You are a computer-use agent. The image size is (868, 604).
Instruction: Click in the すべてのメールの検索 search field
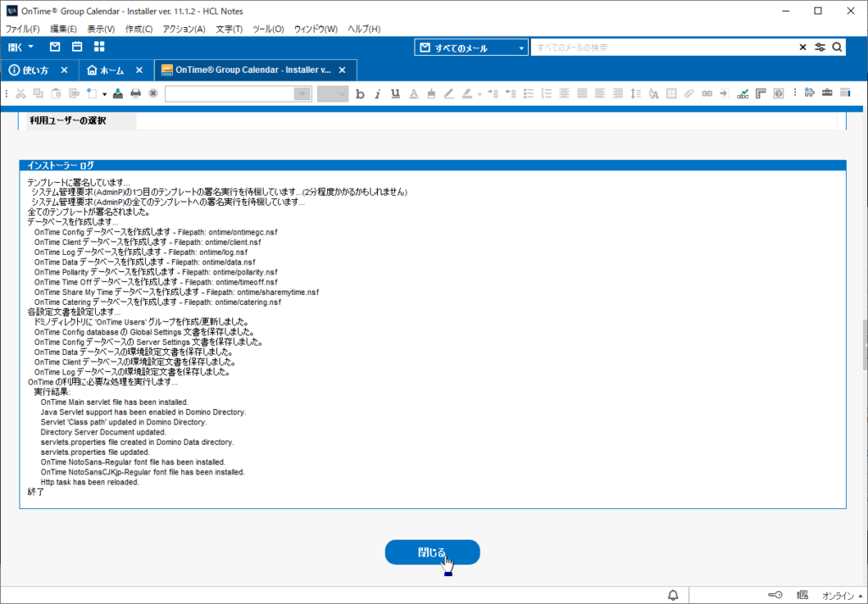tap(663, 47)
